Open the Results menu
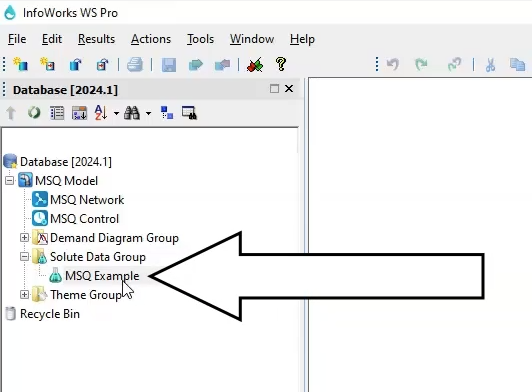This screenshot has width=532, height=392. (x=96, y=39)
